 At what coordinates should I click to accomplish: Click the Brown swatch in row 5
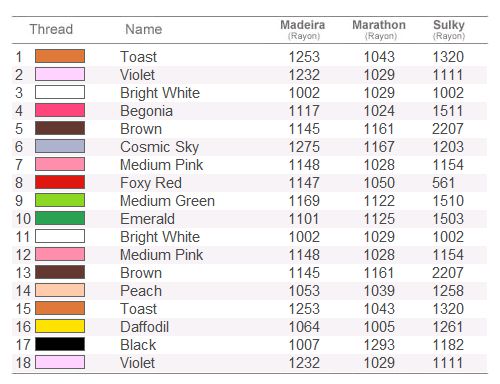tap(60, 128)
